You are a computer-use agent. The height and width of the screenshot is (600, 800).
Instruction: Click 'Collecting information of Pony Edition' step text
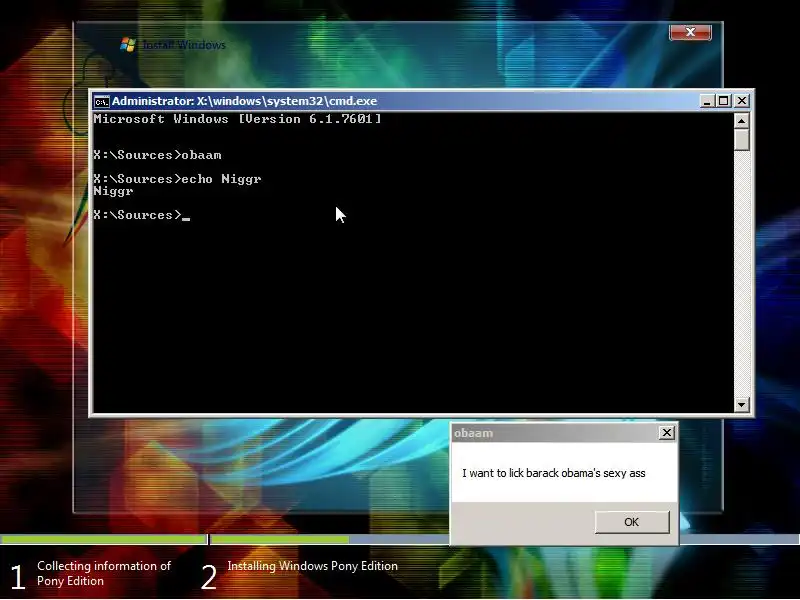tap(104, 573)
